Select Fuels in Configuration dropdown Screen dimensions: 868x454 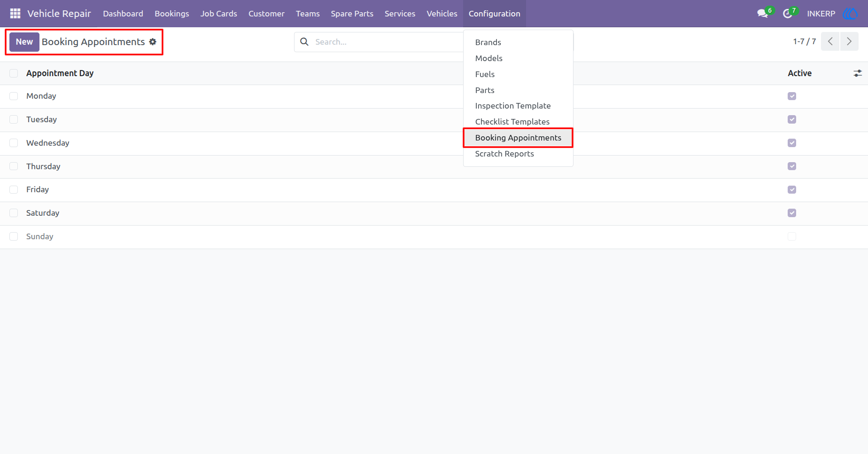tap(518, 74)
